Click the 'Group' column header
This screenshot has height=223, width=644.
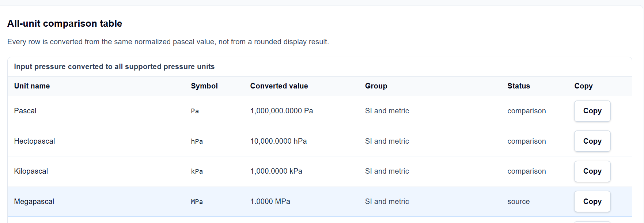click(376, 86)
